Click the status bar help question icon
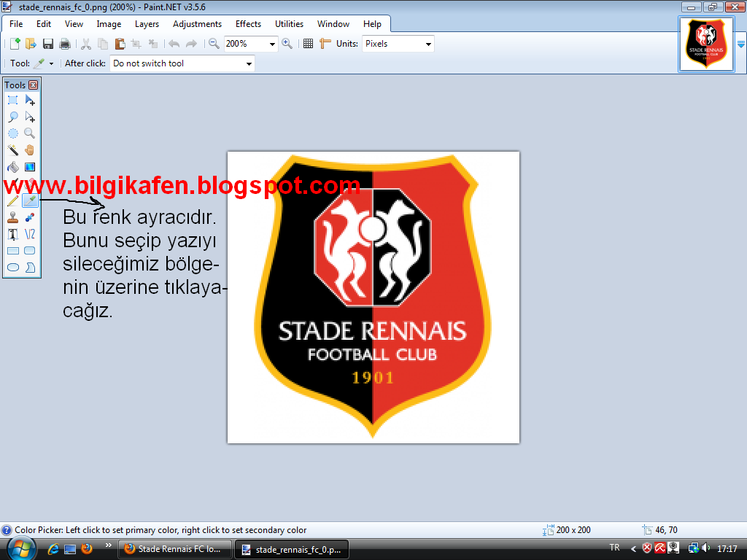Screen dimensions: 747x560 pyautogui.click(x=6, y=530)
